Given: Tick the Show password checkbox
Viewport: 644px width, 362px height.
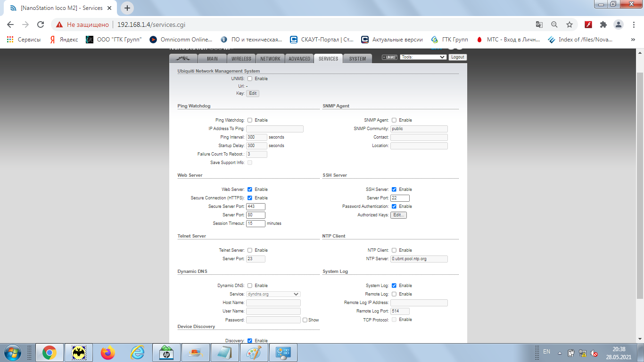Looking at the screenshot, I should coord(305,320).
